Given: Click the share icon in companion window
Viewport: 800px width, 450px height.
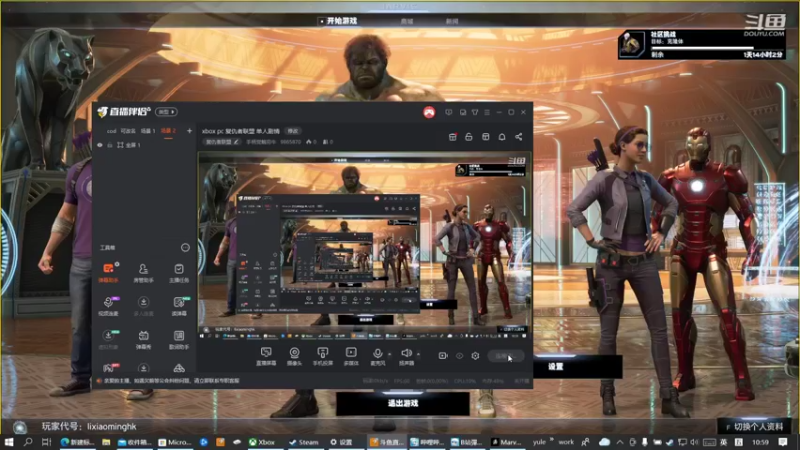Looking at the screenshot, I should [x=518, y=137].
